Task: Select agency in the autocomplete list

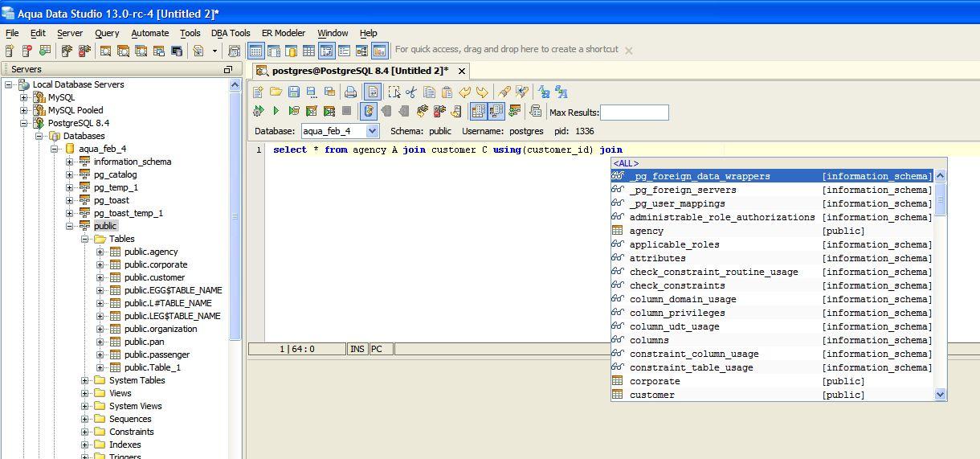Action: [x=772, y=231]
